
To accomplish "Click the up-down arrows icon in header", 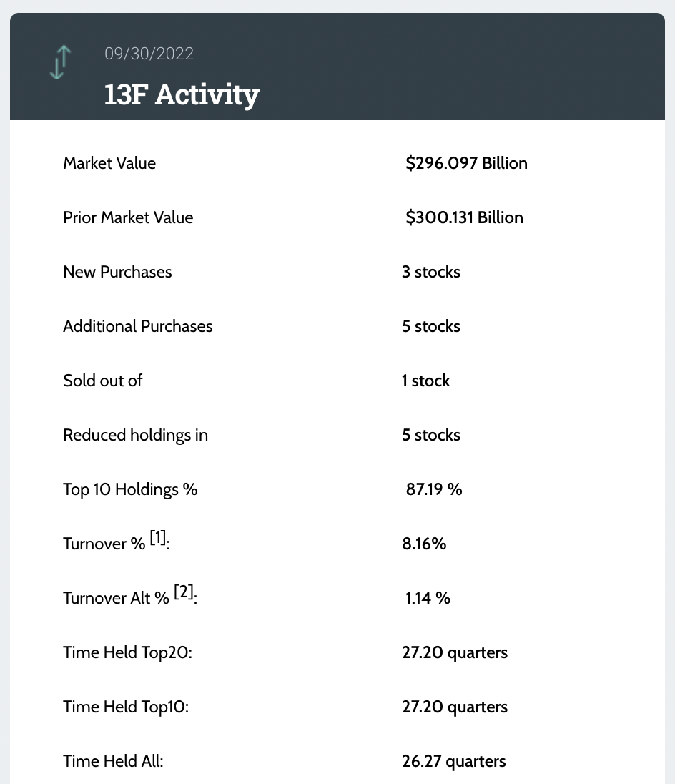I will (60, 62).
